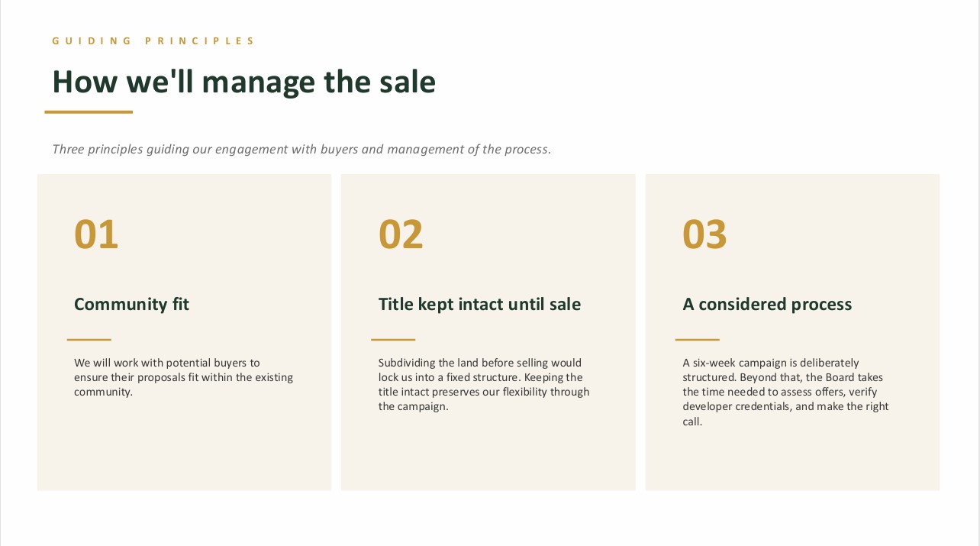
Task: Select the number 03 in third card
Action: pos(704,234)
